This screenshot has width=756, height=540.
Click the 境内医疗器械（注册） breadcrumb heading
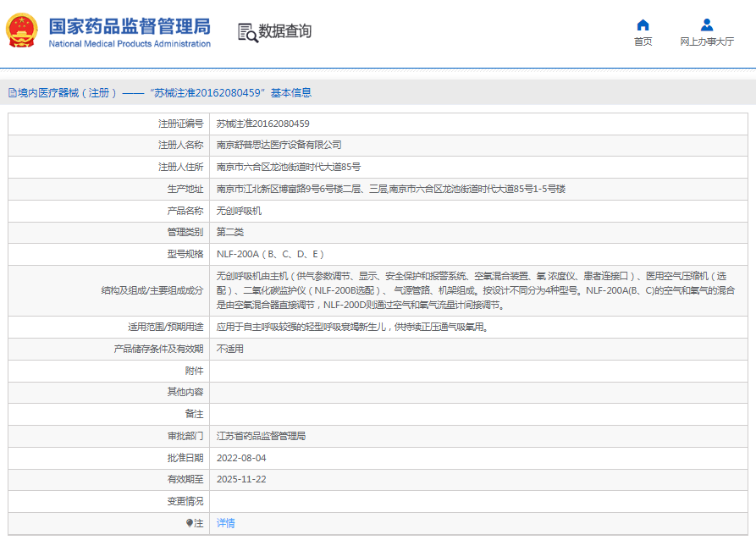[64, 93]
